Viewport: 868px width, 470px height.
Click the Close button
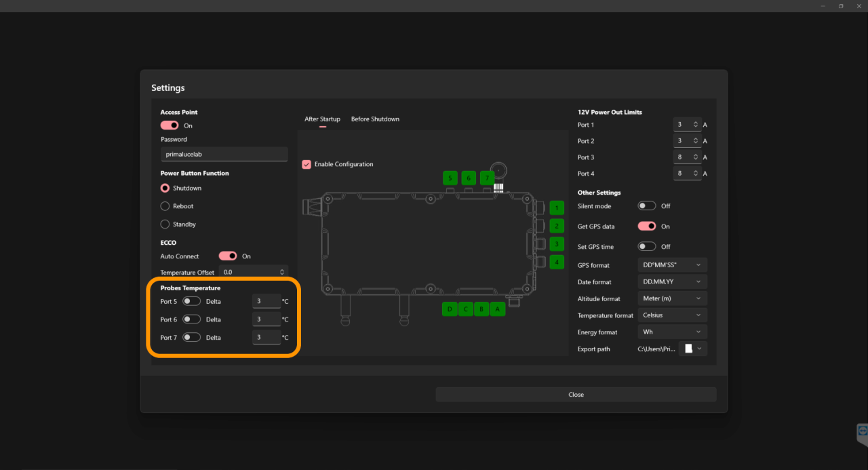click(x=576, y=395)
